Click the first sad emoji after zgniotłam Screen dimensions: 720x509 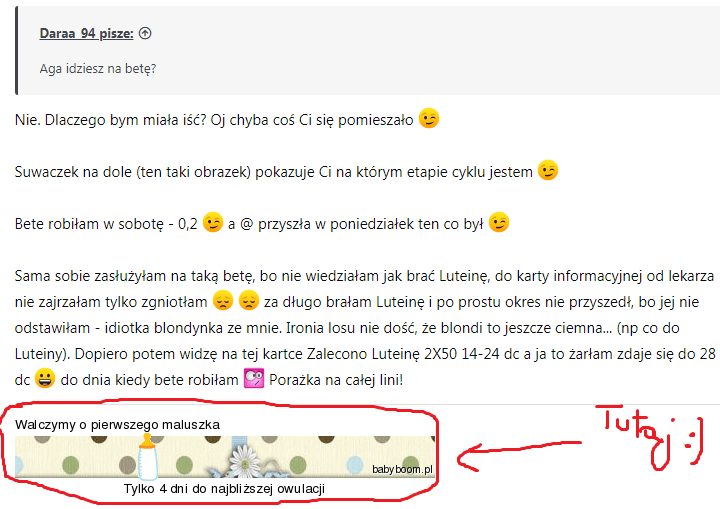223,300
